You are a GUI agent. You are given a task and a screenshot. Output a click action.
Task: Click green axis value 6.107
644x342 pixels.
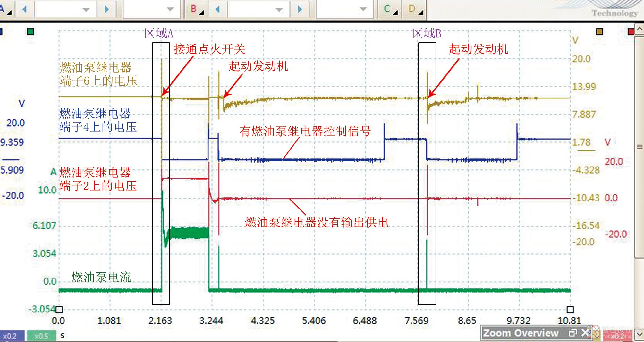[x=44, y=226]
